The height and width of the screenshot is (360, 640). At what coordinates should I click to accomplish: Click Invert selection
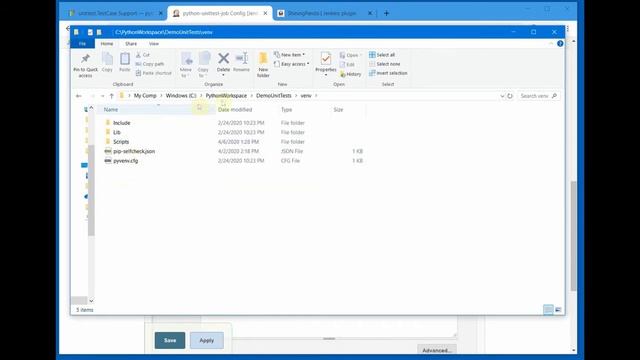point(388,73)
